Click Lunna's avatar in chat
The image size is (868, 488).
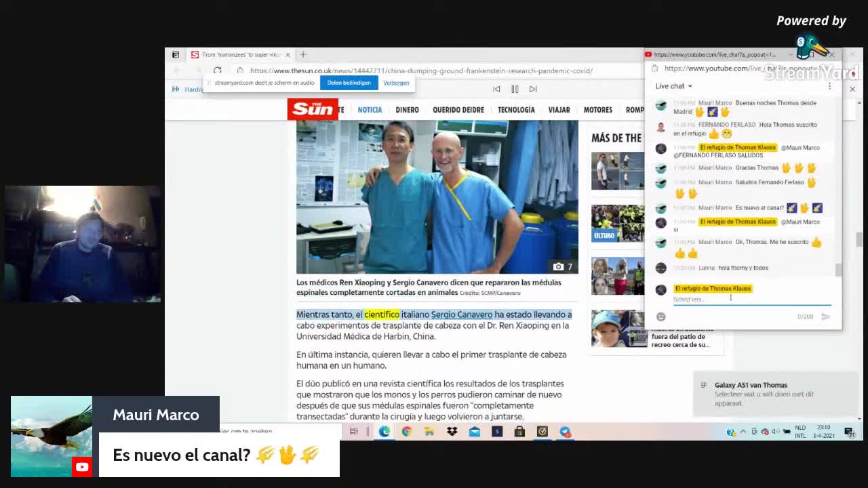pos(661,268)
